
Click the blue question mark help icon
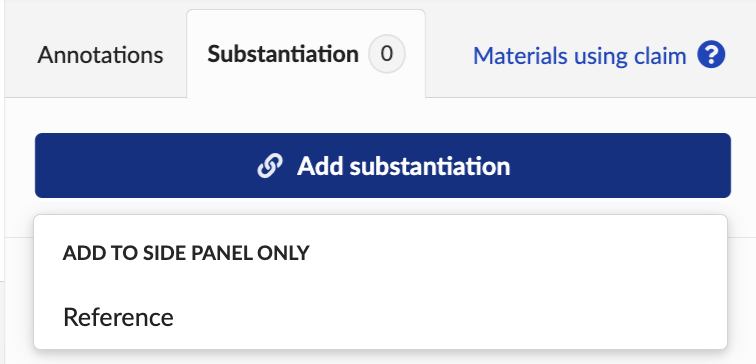click(x=711, y=55)
